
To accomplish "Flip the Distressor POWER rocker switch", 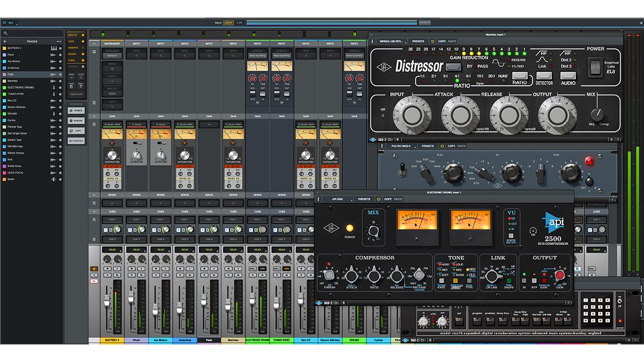I will coord(595,67).
